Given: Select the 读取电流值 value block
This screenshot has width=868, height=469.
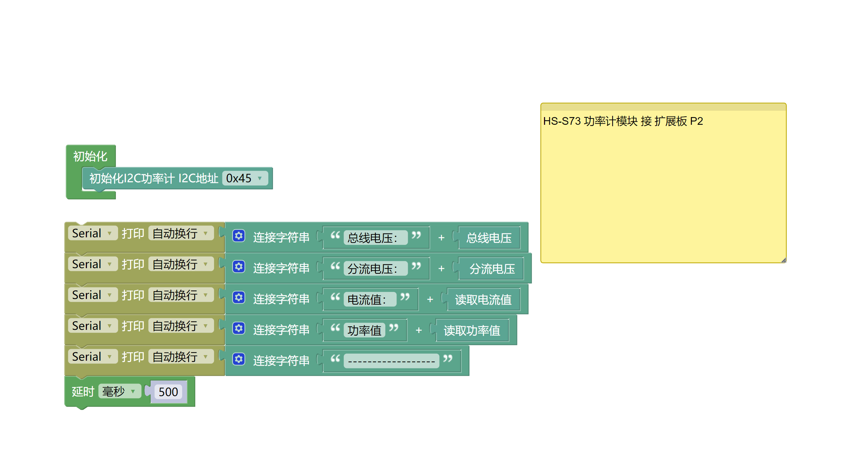Looking at the screenshot, I should tap(483, 300).
